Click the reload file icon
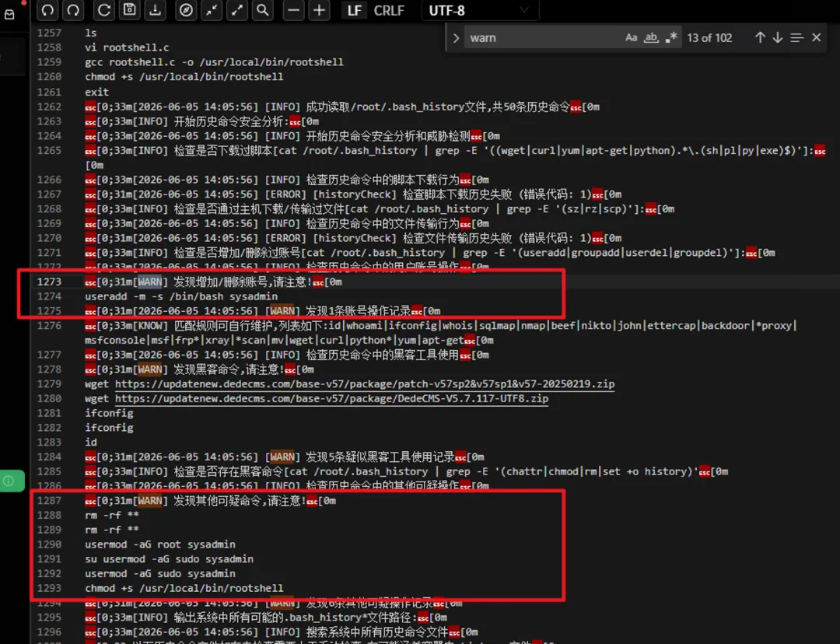 click(x=104, y=9)
